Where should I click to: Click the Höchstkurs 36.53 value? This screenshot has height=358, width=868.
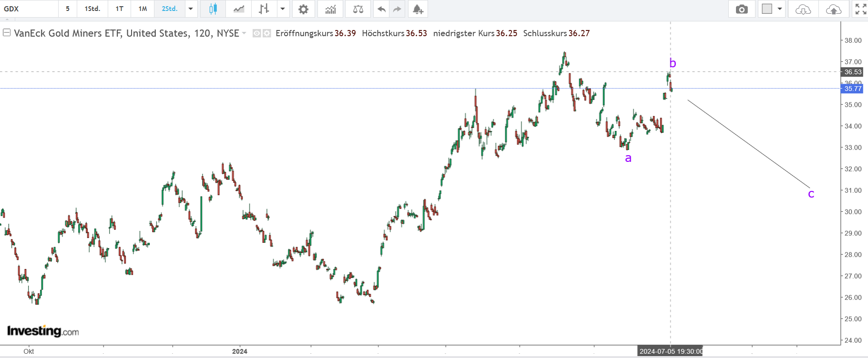coord(417,33)
